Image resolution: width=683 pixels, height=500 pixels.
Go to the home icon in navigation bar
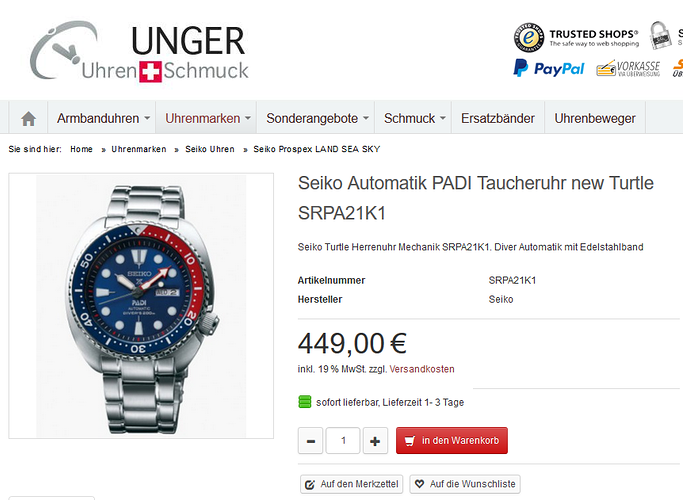coord(28,118)
